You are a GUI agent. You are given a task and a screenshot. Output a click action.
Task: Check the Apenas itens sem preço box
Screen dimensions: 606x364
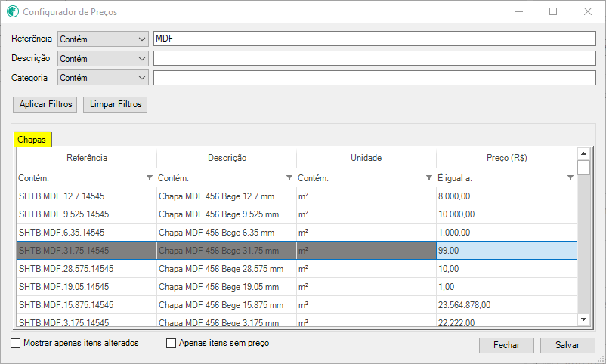click(171, 343)
